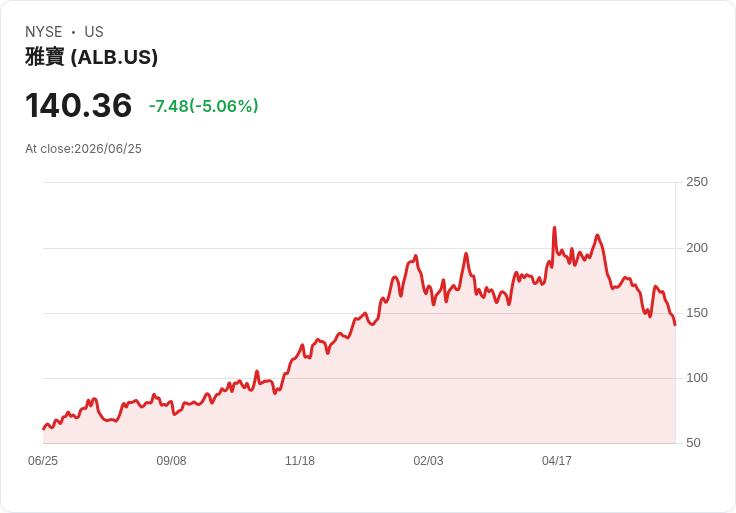
Task: Click the starting point of the price line
Action: 43,429
